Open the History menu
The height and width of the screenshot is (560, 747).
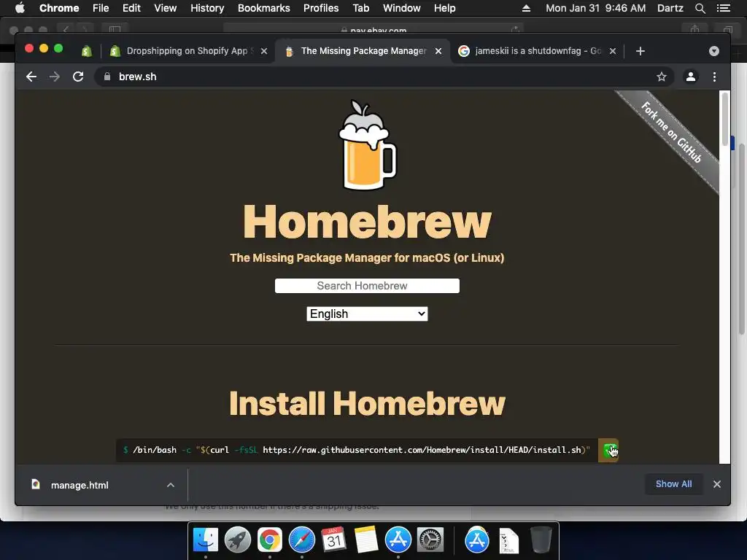(x=207, y=8)
